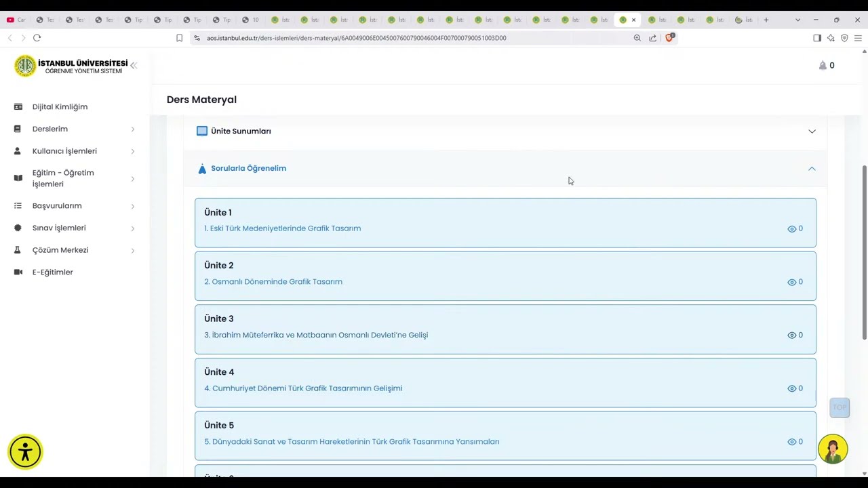
Task: Open the Sınav İşlemleri menu item
Action: (59, 228)
